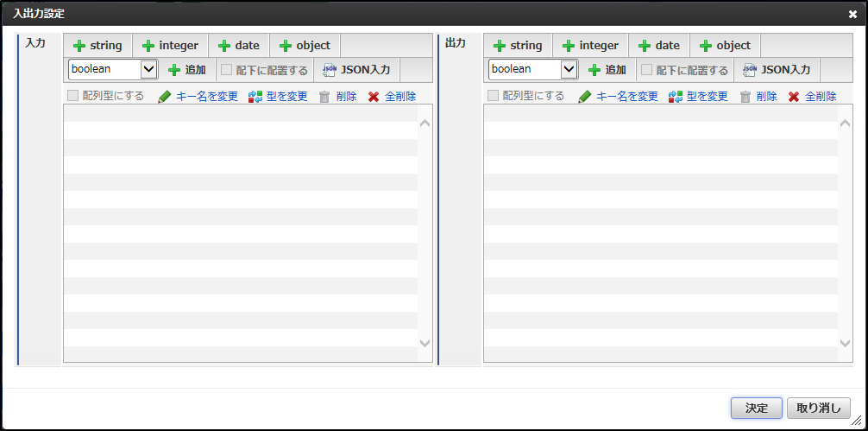Add a date key in the 出力 panel

[x=658, y=46]
